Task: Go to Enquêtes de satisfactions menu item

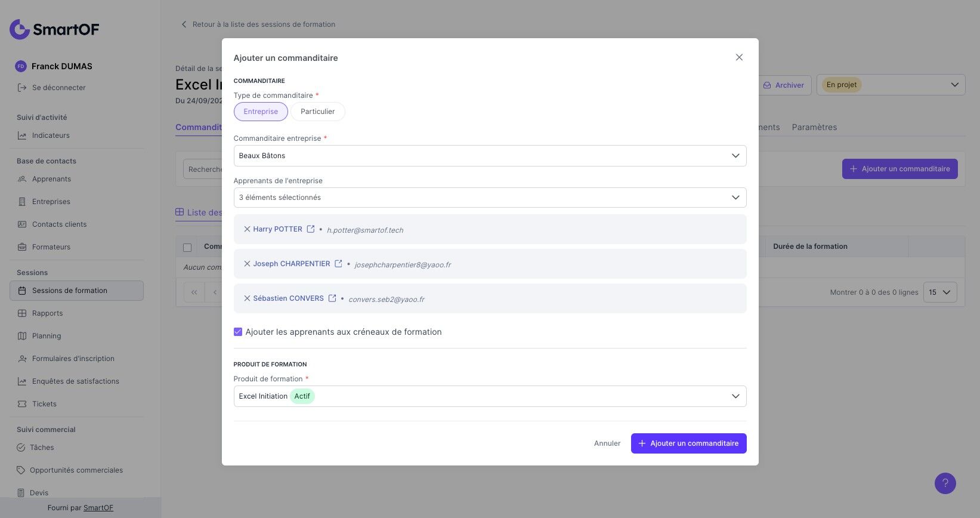Action: (75, 381)
